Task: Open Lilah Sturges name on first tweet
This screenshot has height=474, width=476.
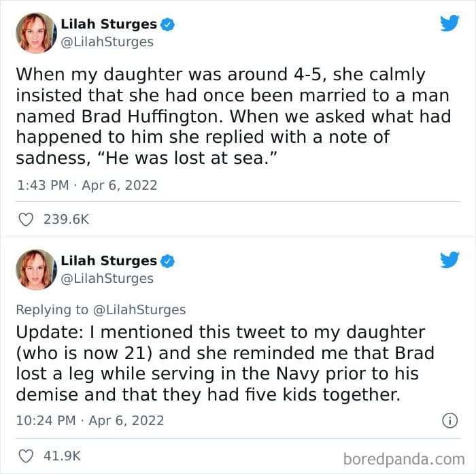Action: (109, 24)
